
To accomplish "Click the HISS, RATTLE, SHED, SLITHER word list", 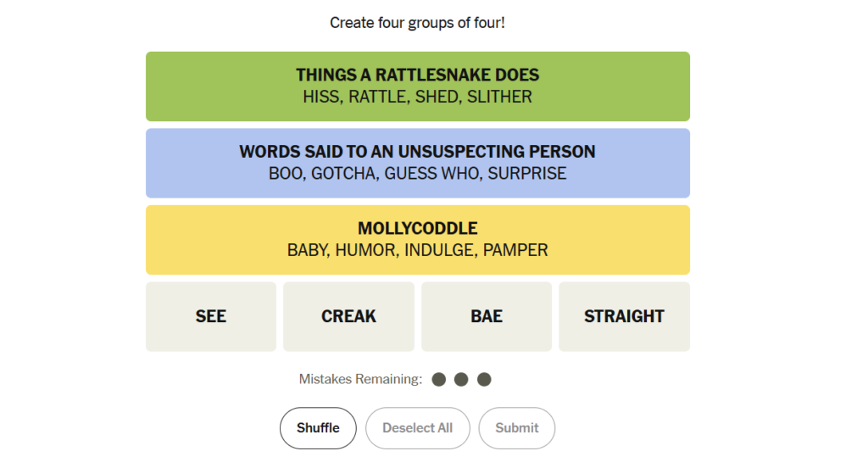I will coord(417,97).
